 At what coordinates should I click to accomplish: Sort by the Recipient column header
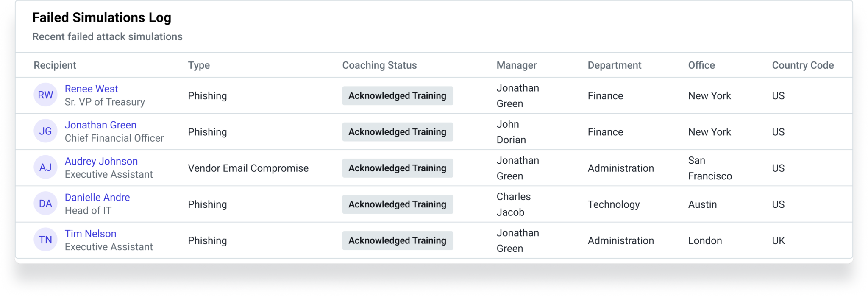55,65
